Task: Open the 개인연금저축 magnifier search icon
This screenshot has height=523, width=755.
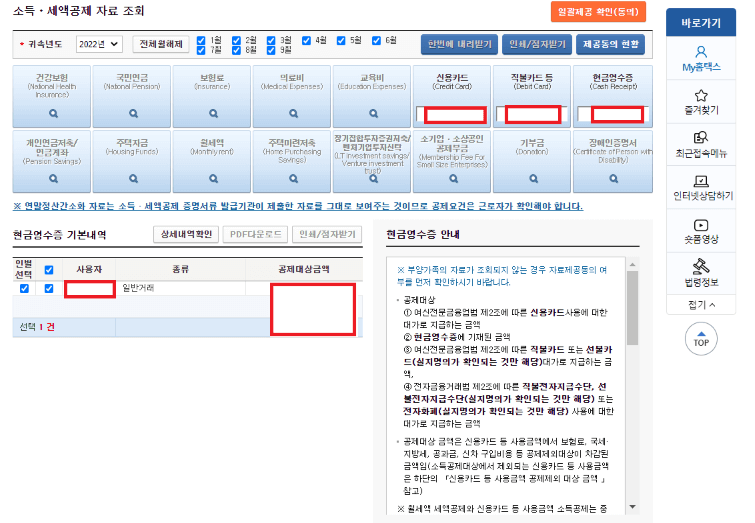Action: 53,179
